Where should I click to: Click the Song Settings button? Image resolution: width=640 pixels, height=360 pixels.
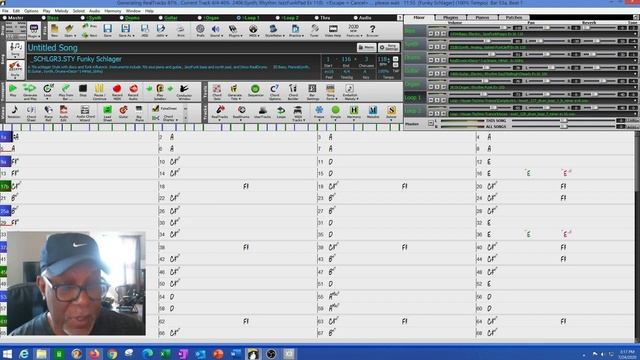point(389,47)
